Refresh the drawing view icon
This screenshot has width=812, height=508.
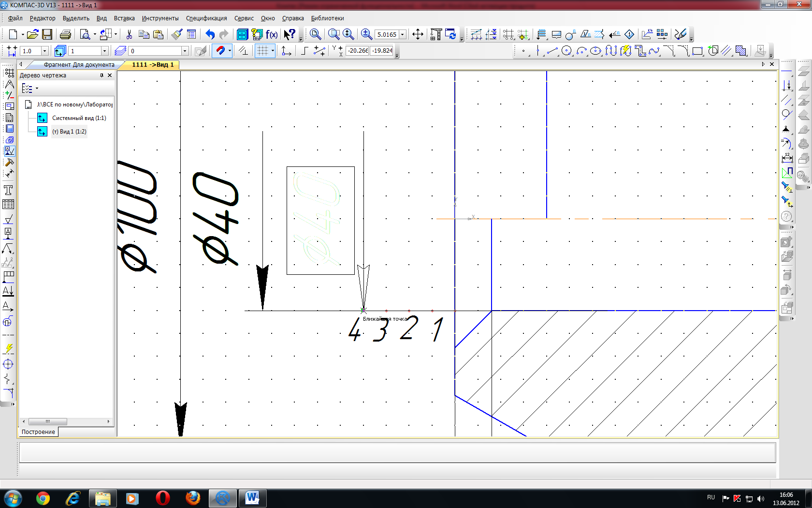(450, 34)
